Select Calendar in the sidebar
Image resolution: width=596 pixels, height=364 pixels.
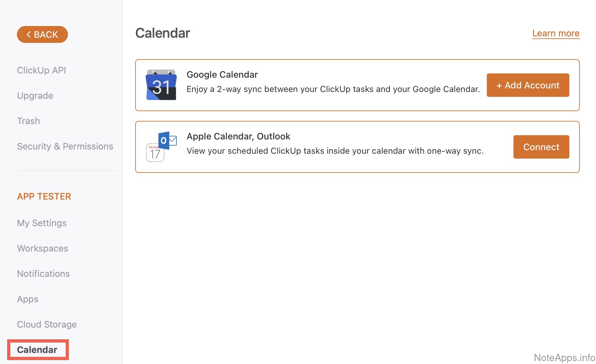click(x=37, y=350)
